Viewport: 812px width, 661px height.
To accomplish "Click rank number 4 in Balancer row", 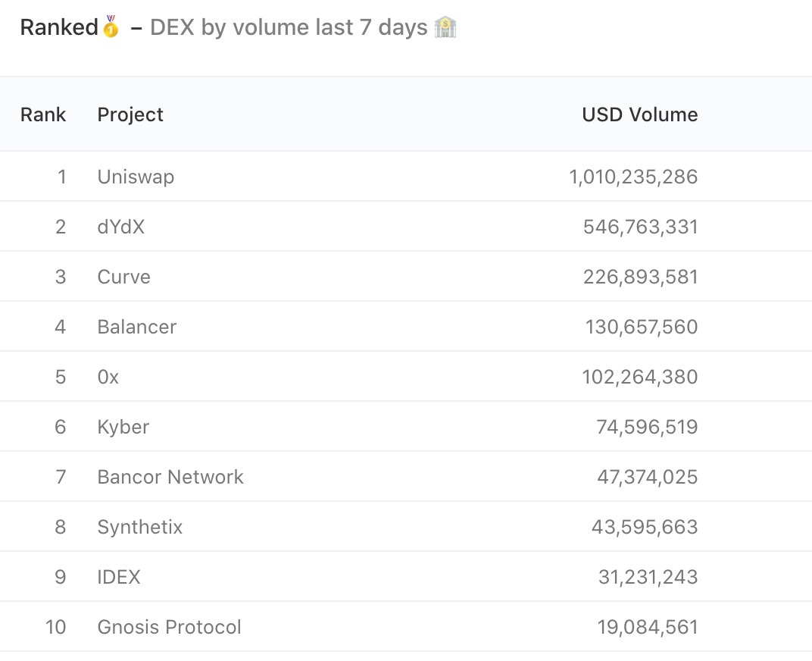I will tap(61, 327).
